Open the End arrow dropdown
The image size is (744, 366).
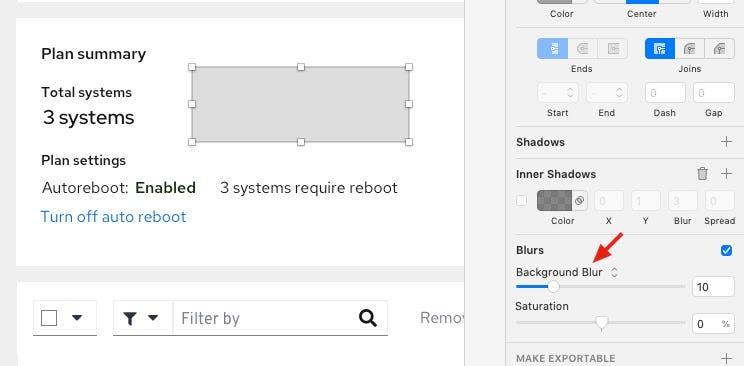607,93
